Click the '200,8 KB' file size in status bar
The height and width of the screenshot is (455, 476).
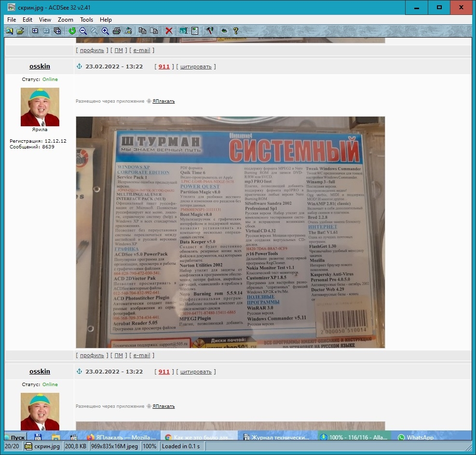point(76,446)
